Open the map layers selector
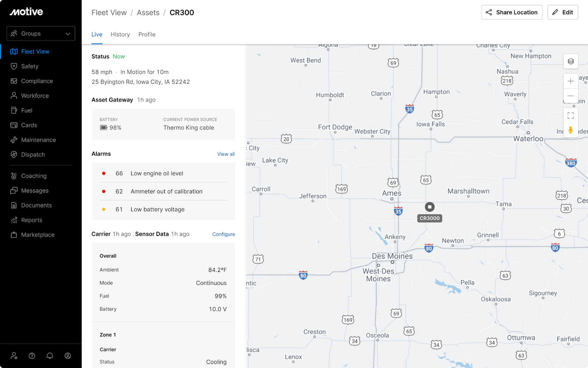The image size is (588, 368). pyautogui.click(x=570, y=61)
